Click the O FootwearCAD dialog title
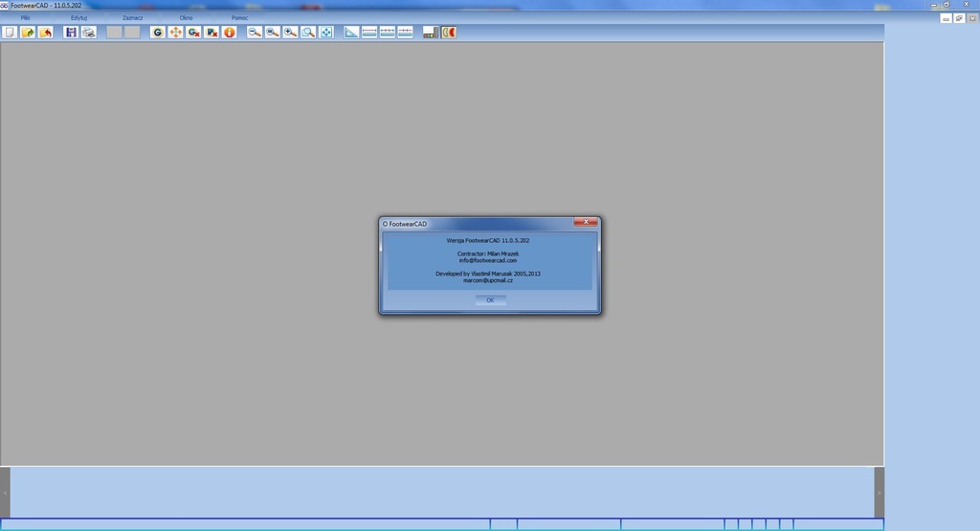980x531 pixels. click(405, 224)
